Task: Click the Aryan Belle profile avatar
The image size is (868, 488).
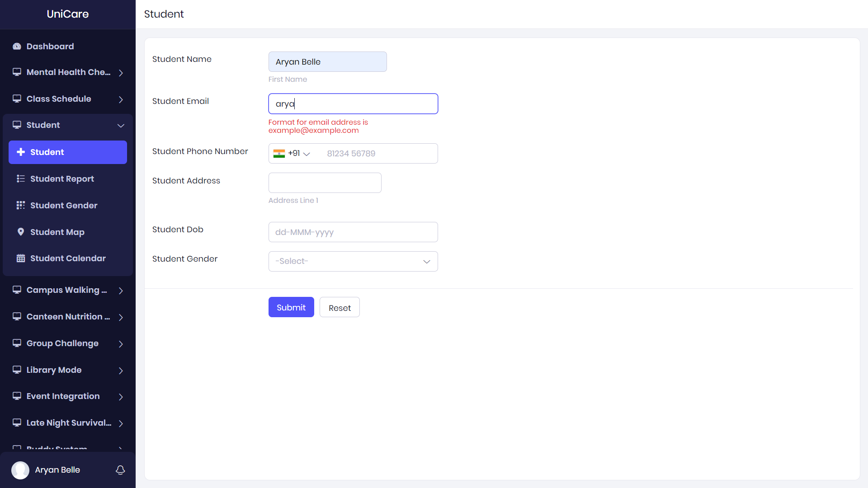Action: [x=20, y=470]
